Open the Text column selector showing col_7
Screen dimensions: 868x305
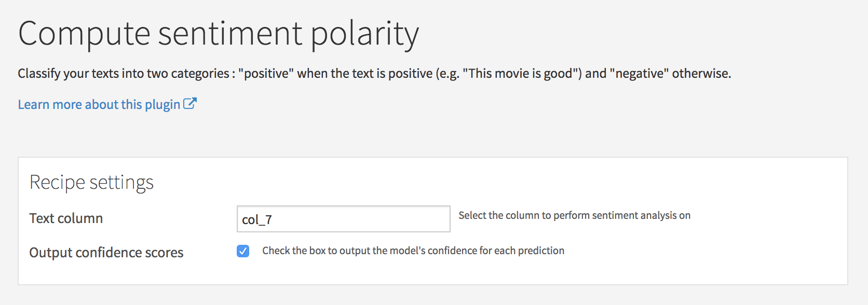343,219
